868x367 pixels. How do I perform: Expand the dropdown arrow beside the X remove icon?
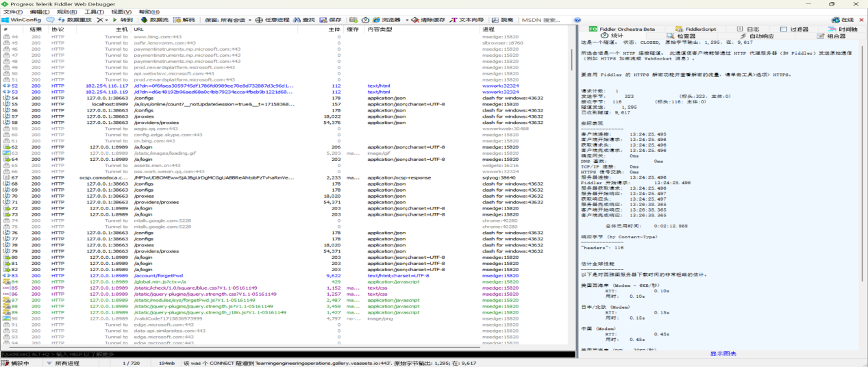[x=108, y=20]
